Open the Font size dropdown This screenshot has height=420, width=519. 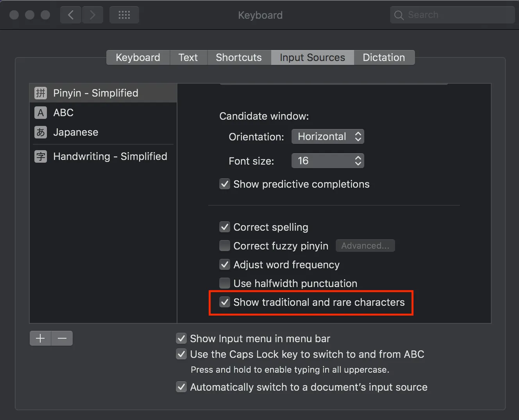[x=328, y=161]
